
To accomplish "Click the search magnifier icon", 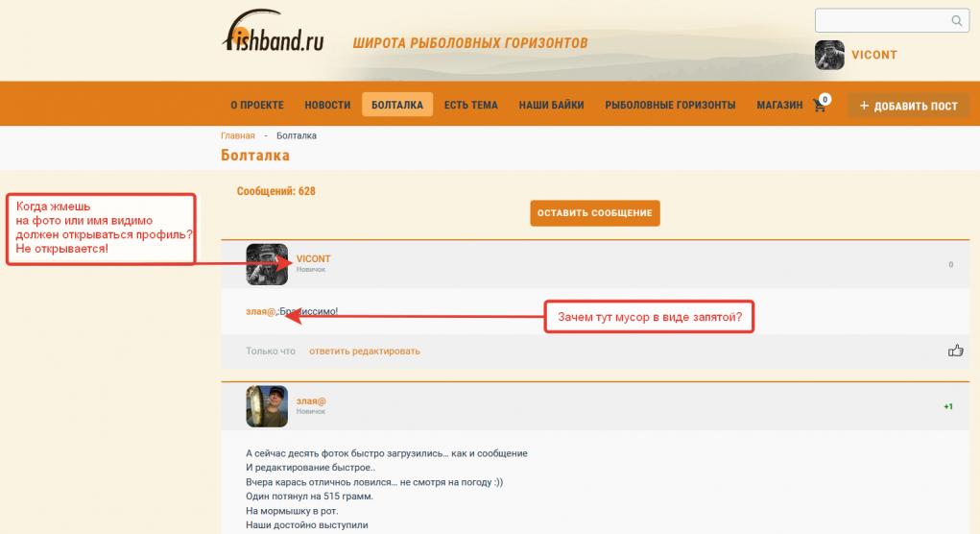I will click(x=956, y=20).
